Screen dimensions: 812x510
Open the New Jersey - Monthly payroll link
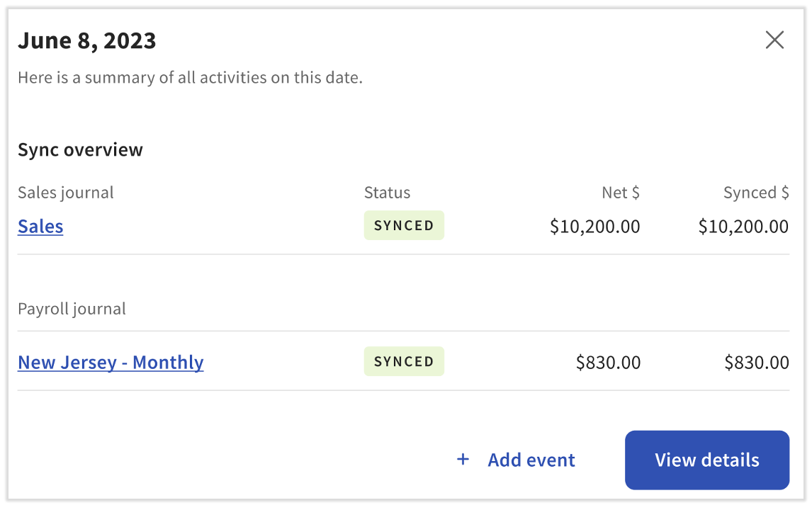tap(111, 363)
